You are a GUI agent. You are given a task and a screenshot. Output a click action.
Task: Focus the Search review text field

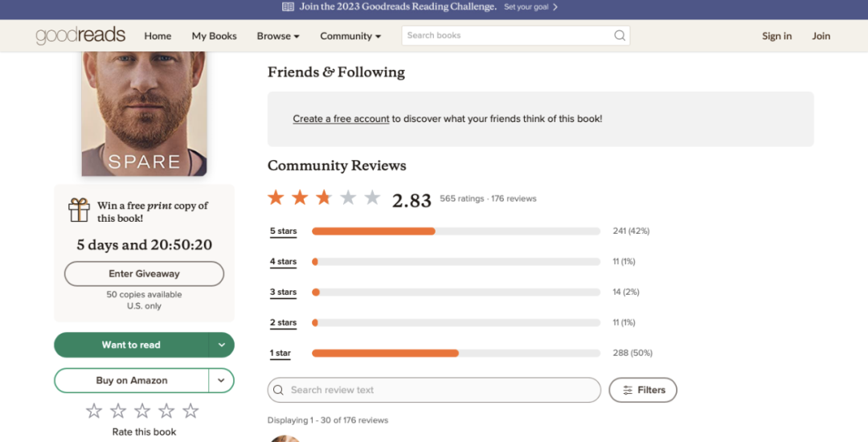coord(434,390)
